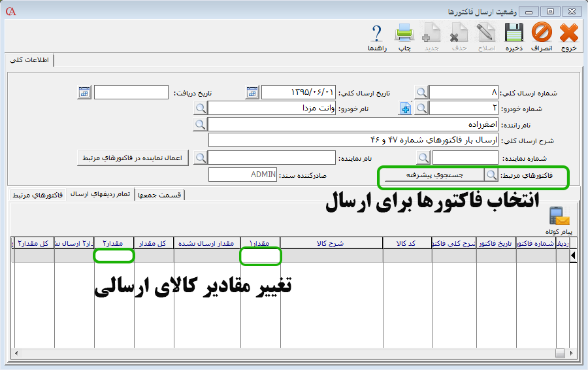
Task: Click the کل مقدار column header
Action: [154, 244]
